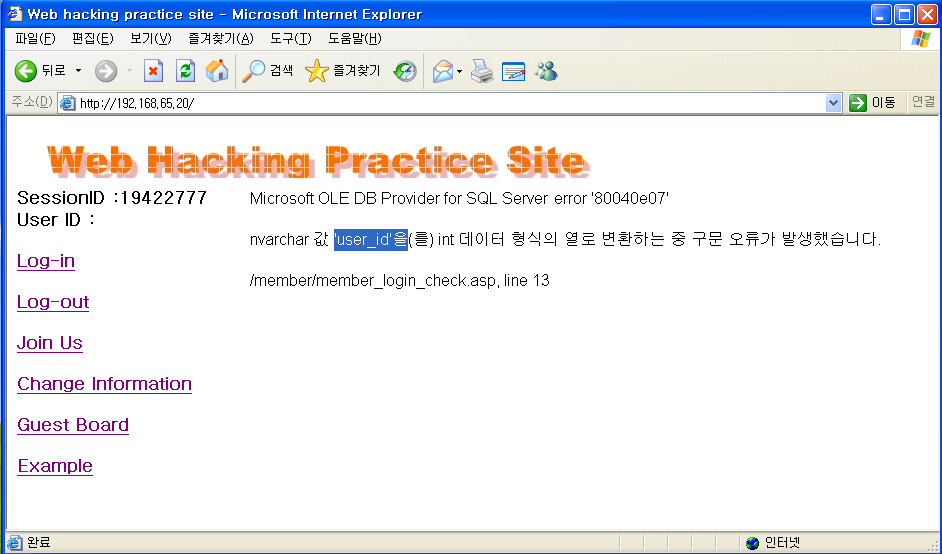The width and height of the screenshot is (942, 554).
Task: Open the Example link
Action: 55,466
